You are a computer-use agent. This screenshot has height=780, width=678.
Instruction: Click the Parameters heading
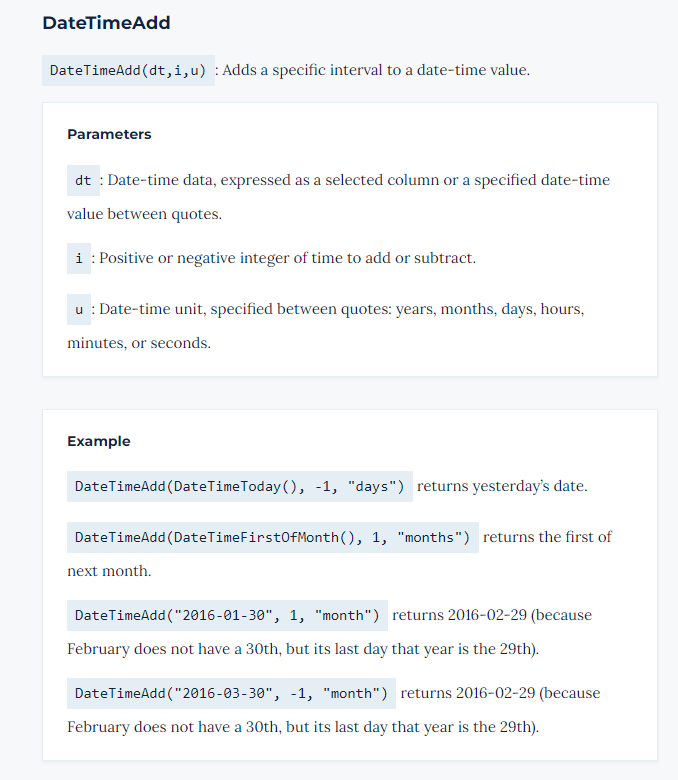coord(109,134)
